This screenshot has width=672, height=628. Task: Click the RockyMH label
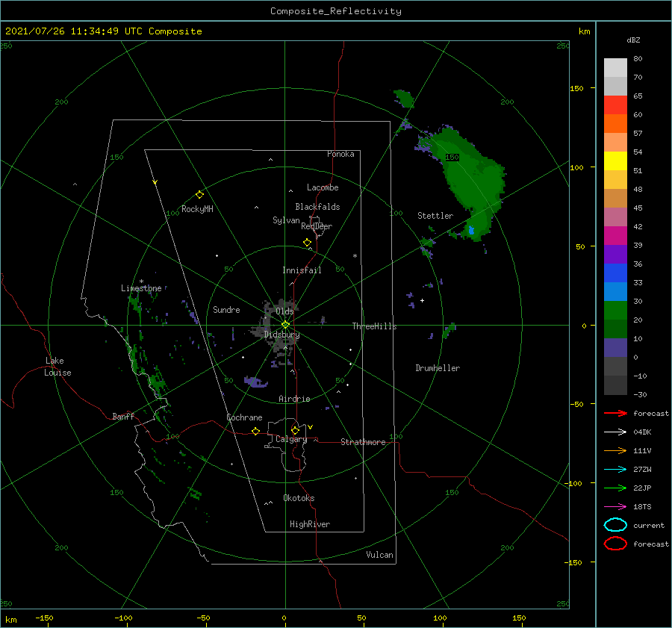coord(197,209)
